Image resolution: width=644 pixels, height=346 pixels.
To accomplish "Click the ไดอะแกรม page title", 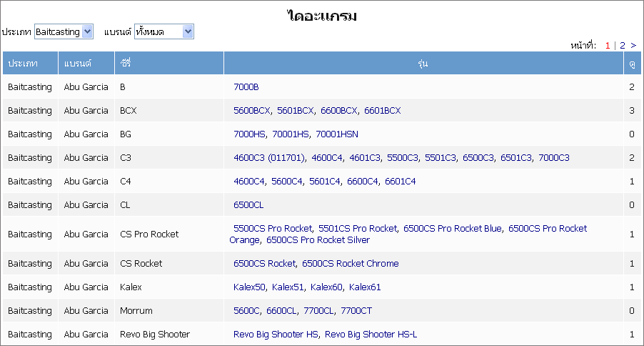I will (x=321, y=16).
